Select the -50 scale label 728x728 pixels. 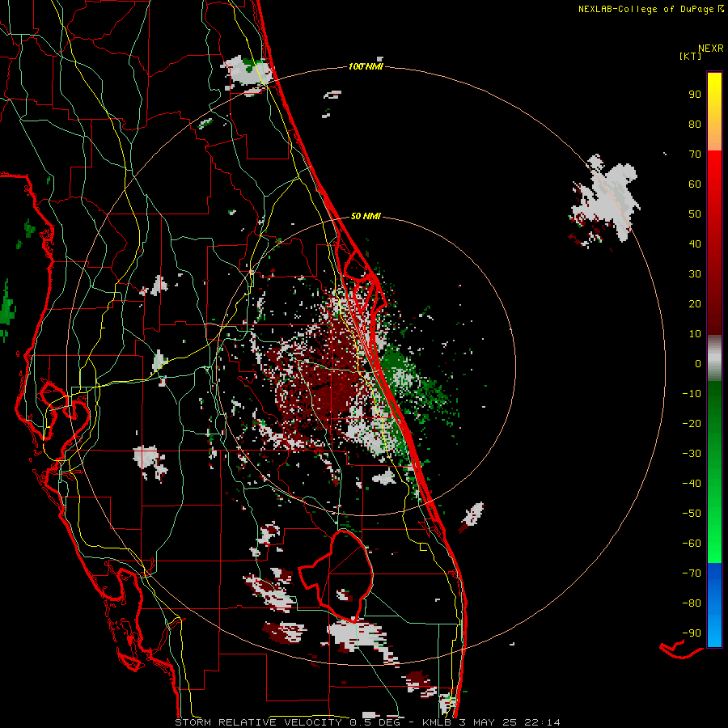[x=692, y=514]
